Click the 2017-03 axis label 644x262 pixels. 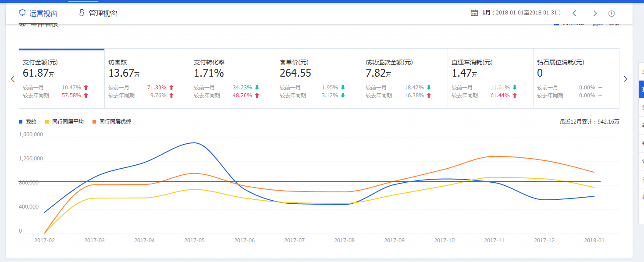click(94, 240)
